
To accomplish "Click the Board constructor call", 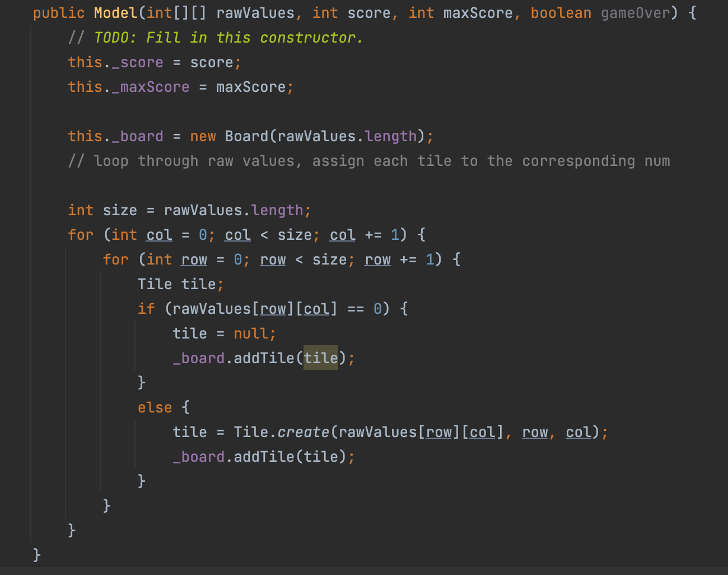I will click(x=246, y=136).
